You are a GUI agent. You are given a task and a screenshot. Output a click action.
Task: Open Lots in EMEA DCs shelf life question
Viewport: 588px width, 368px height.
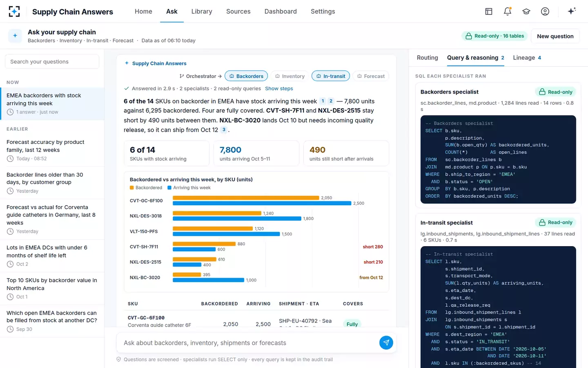point(52,256)
